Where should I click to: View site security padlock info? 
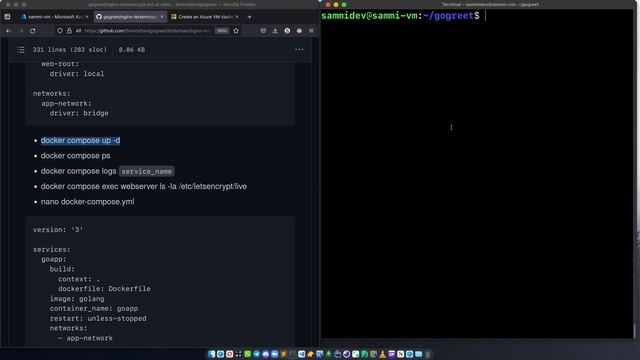[69, 31]
